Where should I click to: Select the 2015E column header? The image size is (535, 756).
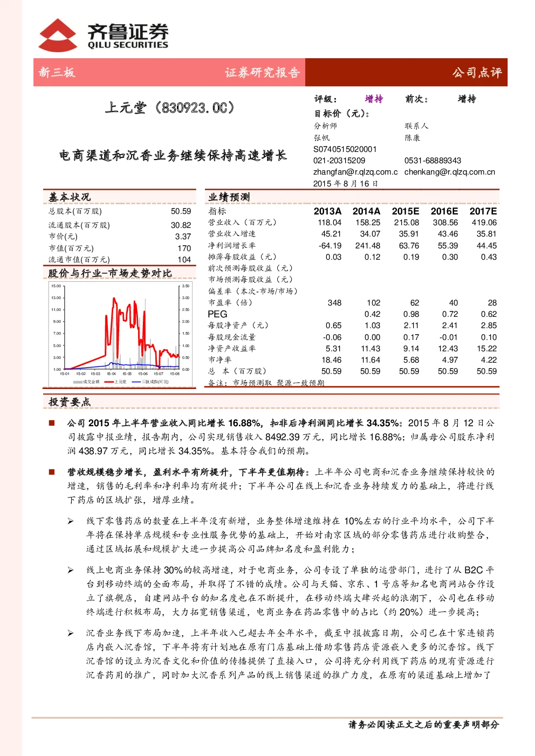[406, 211]
